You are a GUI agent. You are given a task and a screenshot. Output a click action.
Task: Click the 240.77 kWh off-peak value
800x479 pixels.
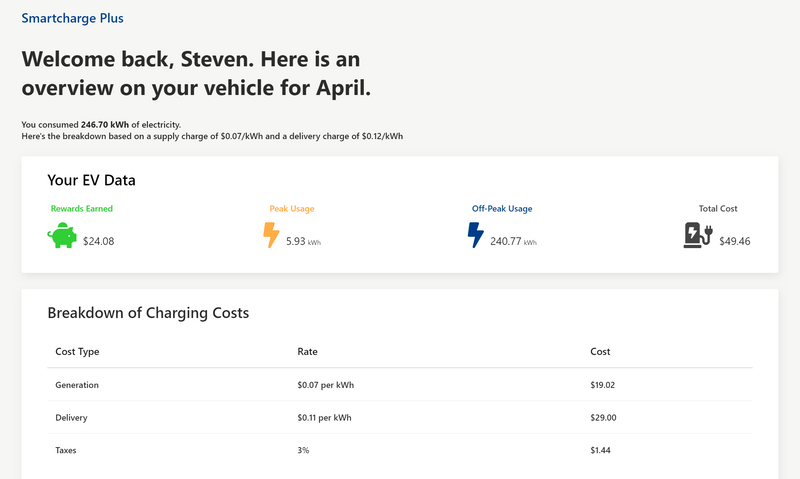513,241
